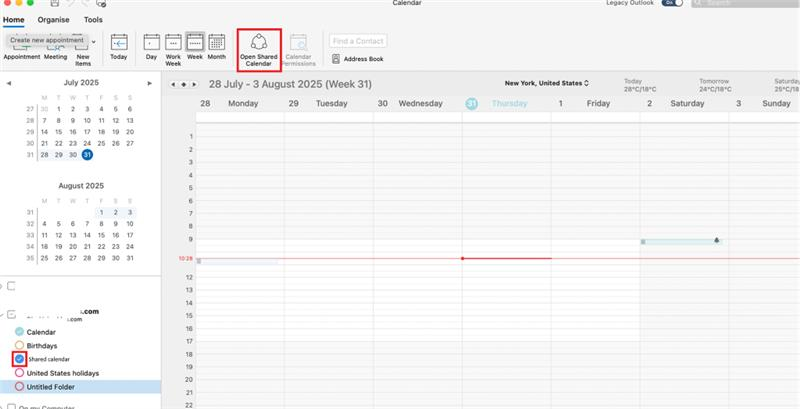
Task: Toggle United States holidays calendar circle
Action: point(19,373)
